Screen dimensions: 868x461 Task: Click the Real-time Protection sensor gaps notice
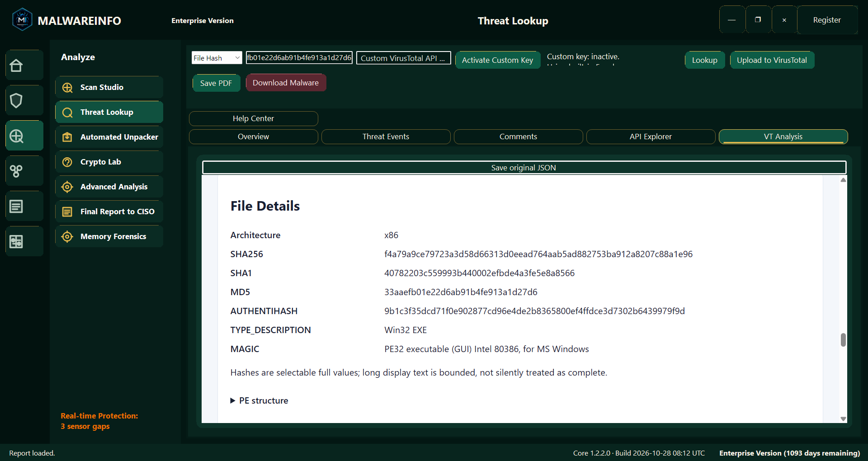pos(99,421)
